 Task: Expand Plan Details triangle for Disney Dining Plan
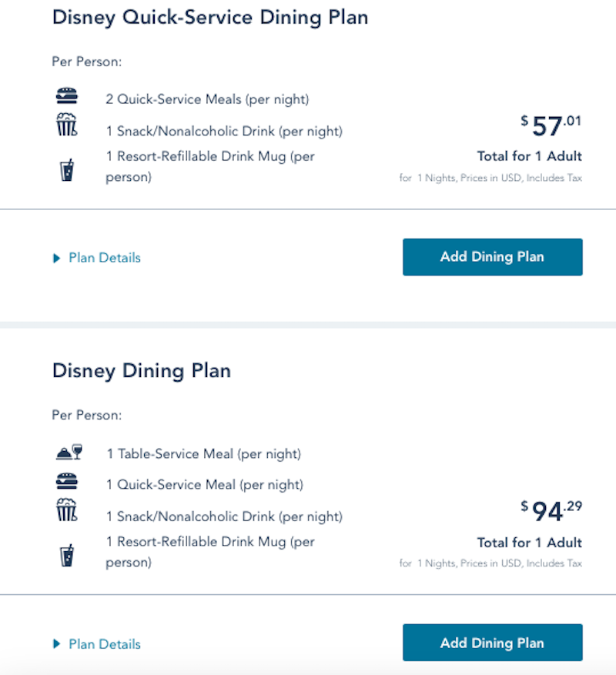(x=56, y=644)
